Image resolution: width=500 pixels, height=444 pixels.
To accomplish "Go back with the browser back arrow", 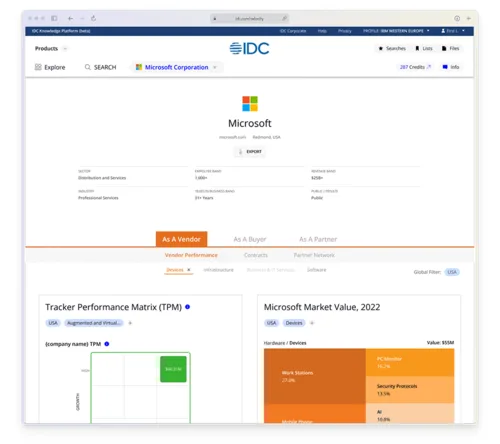I will click(x=70, y=18).
